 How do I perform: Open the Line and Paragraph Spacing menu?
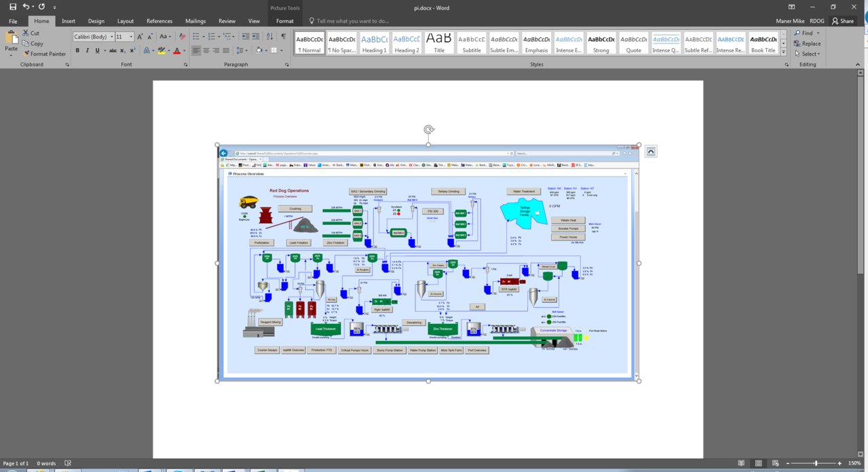pos(242,50)
